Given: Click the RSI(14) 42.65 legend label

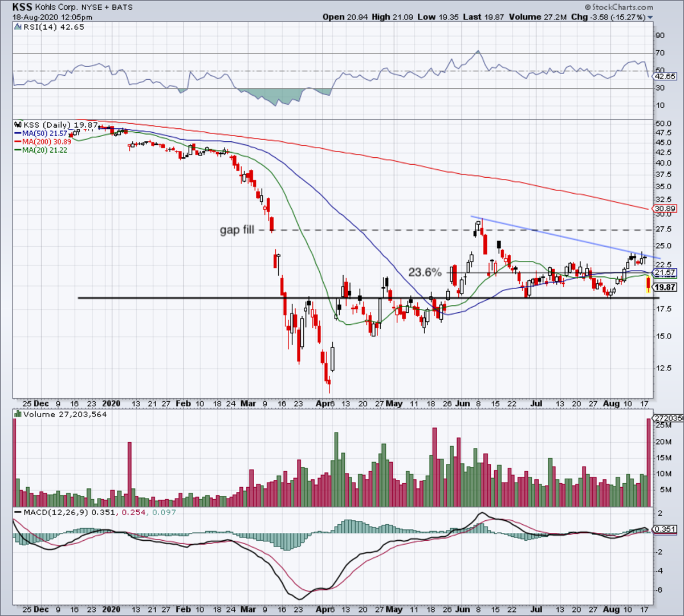Looking at the screenshot, I should point(54,27).
